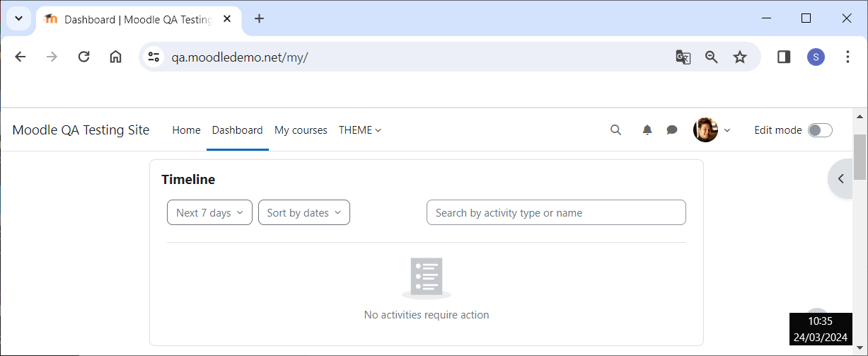Open the Sort by dates dropdown

pyautogui.click(x=304, y=212)
